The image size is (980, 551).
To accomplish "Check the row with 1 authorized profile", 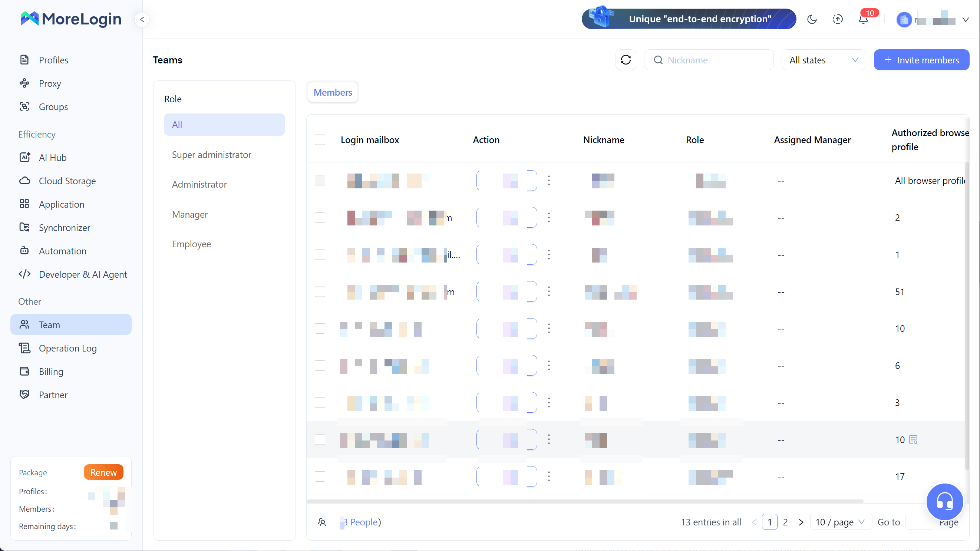I will [320, 255].
